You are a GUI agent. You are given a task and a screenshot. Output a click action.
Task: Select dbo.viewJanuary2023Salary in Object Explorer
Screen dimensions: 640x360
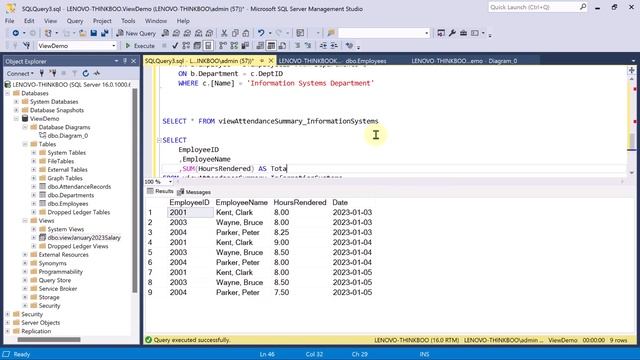[84, 238]
